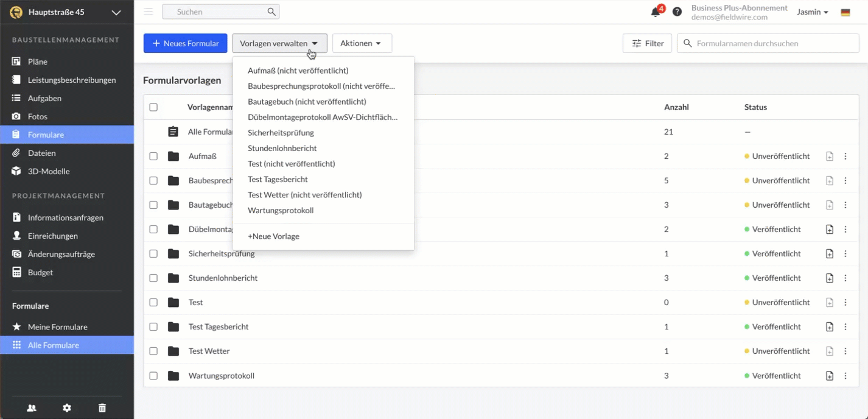Open the Aktionen dropdown
Viewport: 868px width, 419px height.
click(x=362, y=43)
